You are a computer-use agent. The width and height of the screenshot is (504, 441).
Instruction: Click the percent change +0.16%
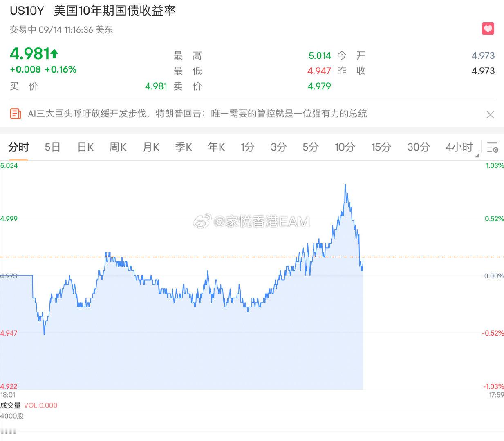coord(61,69)
